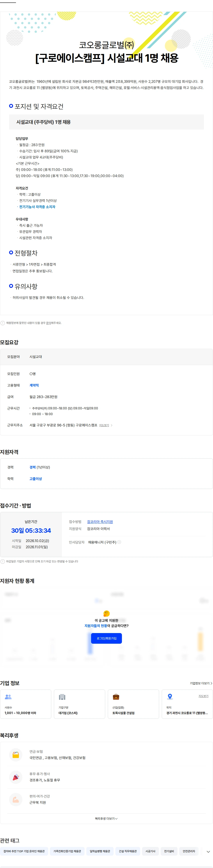
Task: Open 잡코리아 즉시지원 link
Action: coord(100,522)
